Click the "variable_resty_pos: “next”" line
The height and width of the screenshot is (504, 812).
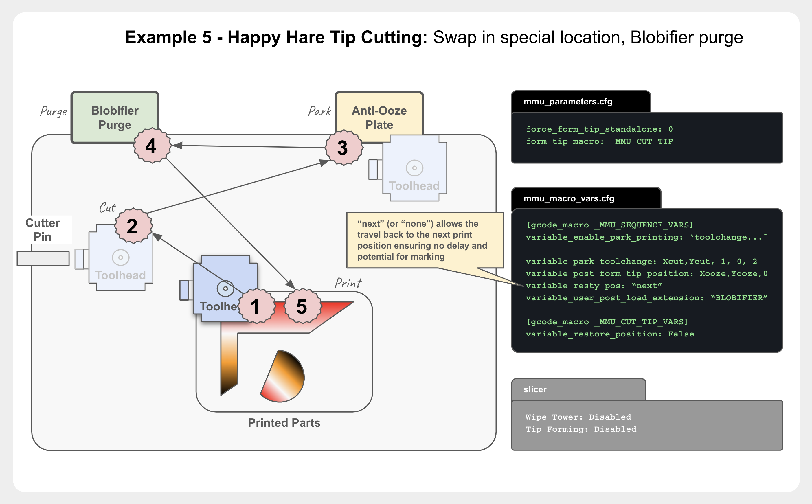[594, 286]
